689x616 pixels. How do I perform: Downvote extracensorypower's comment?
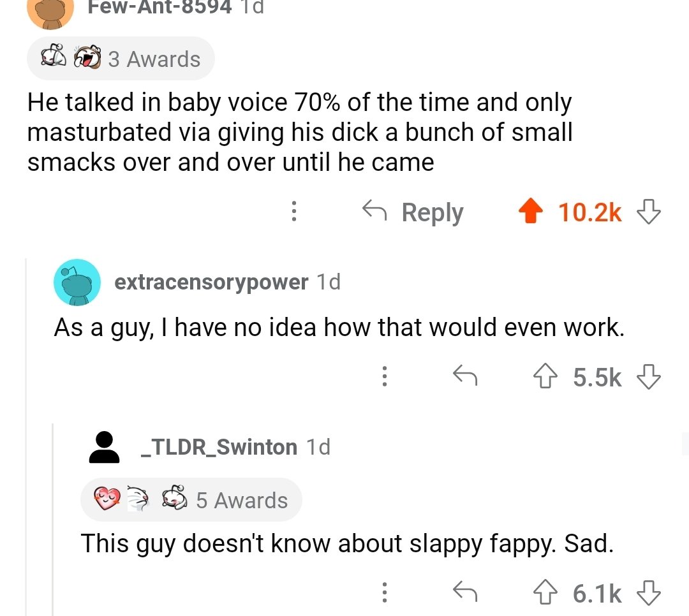tap(649, 378)
